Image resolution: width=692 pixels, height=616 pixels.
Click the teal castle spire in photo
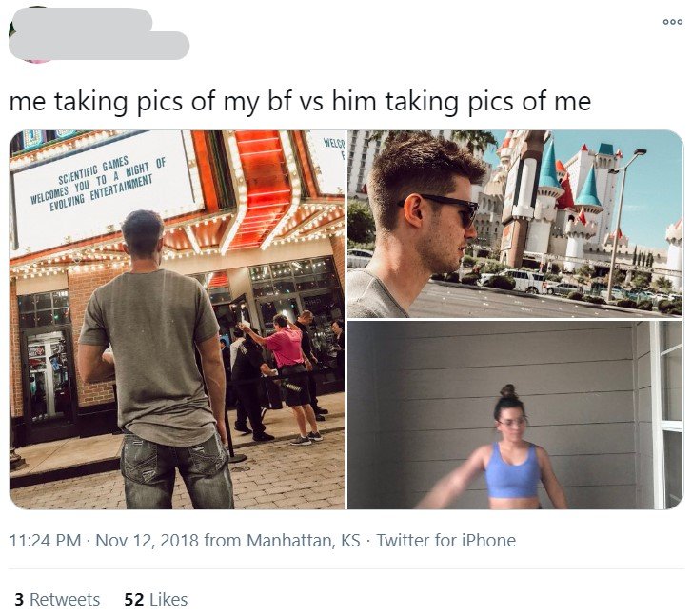[549, 165]
